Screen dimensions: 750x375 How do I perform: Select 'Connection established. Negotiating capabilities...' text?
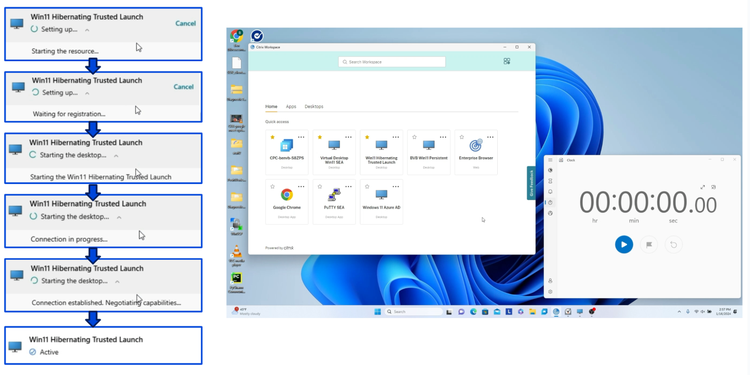coord(106,303)
